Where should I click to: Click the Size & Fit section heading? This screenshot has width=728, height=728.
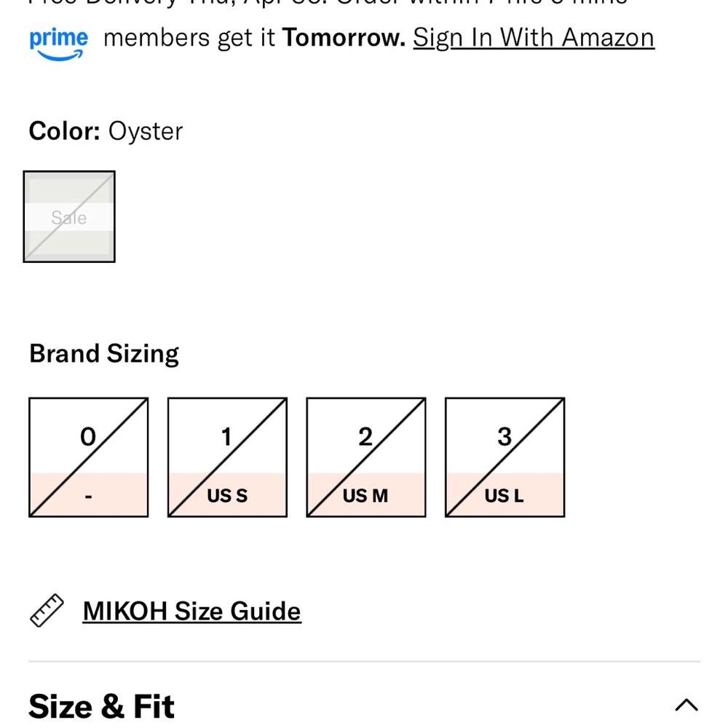coord(101,706)
